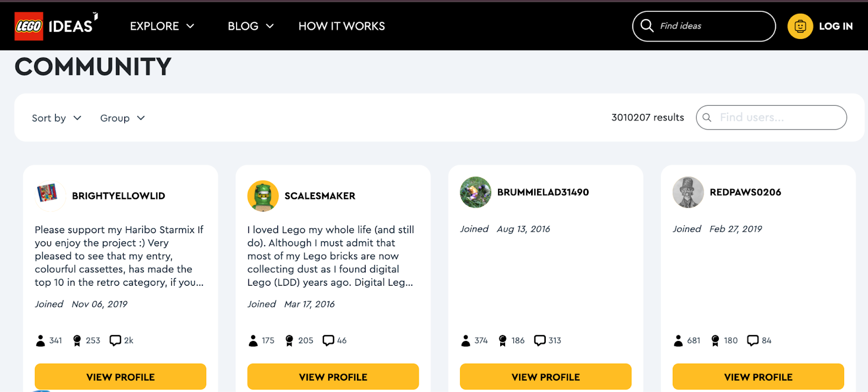Click BrightYellowLid's comments bubble icon

point(115,340)
